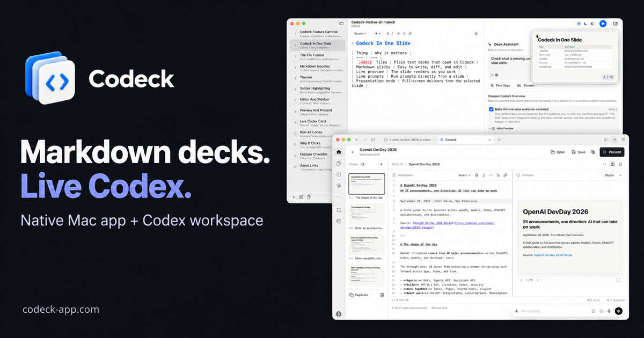Insert link in workspace Markdown toolbar
The height and width of the screenshot is (338, 644).
click(505, 175)
